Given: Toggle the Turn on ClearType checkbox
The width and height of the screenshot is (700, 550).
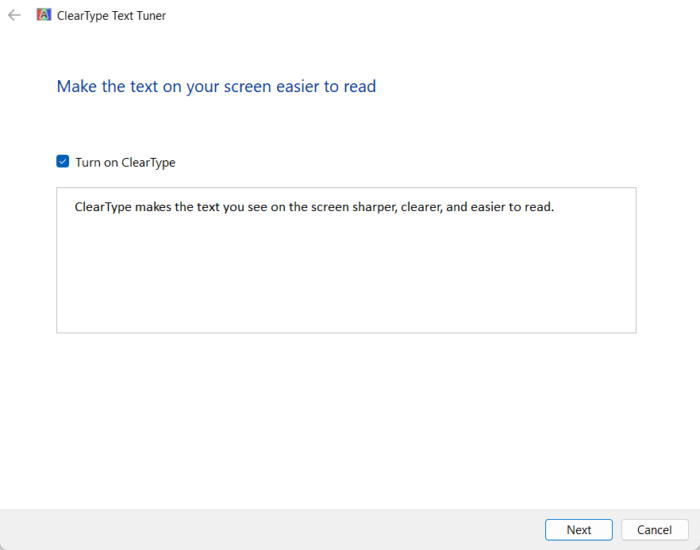Looking at the screenshot, I should (x=63, y=162).
